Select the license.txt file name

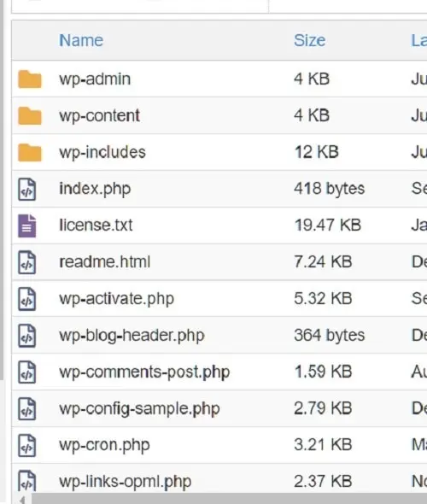(96, 225)
